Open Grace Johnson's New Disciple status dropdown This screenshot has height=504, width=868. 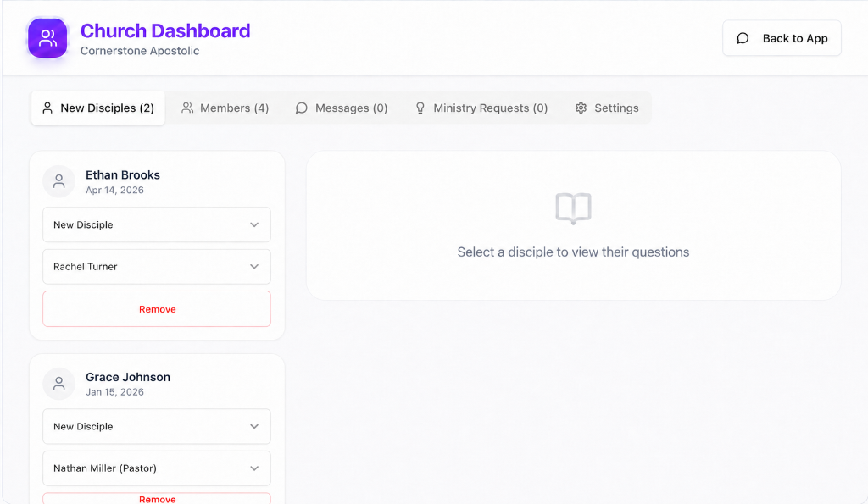click(157, 427)
